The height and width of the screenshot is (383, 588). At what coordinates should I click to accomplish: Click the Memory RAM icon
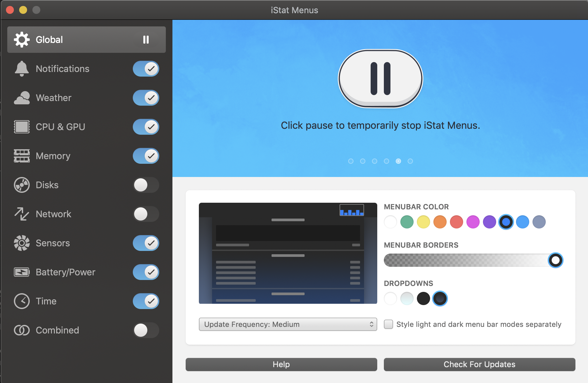(x=22, y=156)
